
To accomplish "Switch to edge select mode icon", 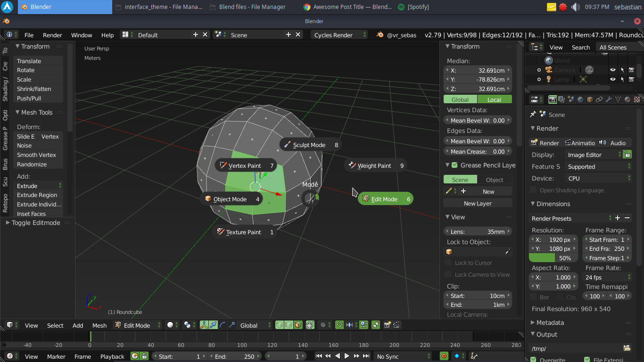I will (289, 325).
